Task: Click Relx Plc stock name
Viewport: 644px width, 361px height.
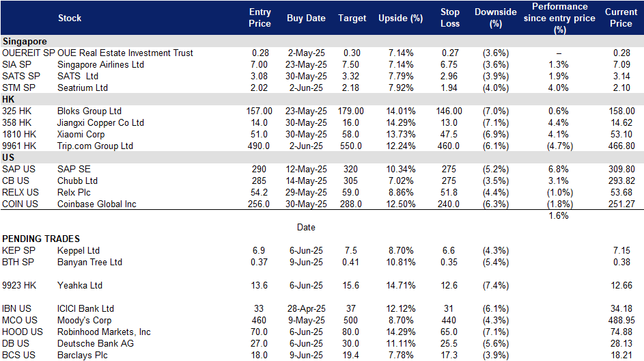Action: (x=74, y=192)
